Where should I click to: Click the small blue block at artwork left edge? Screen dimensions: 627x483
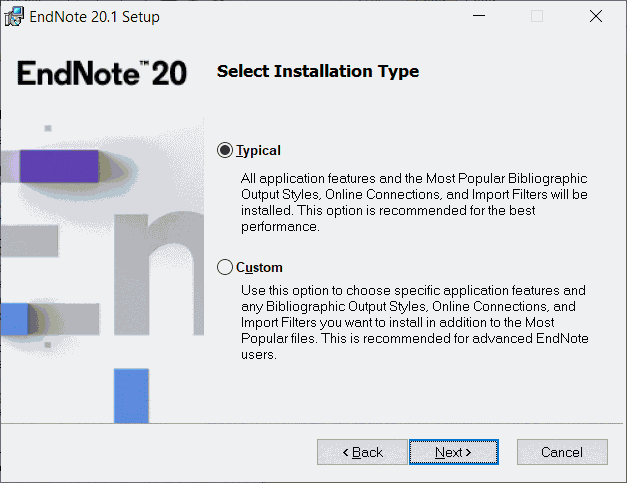[x=14, y=319]
